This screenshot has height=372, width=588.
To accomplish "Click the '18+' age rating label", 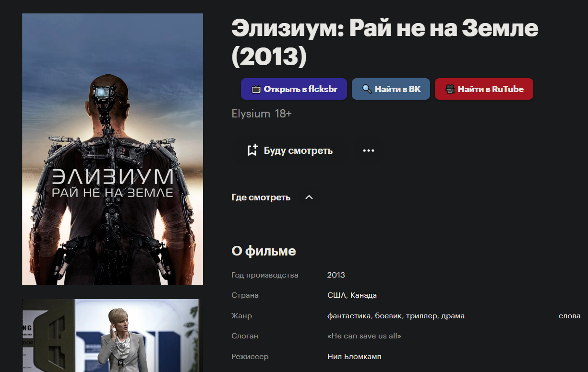I will click(283, 114).
